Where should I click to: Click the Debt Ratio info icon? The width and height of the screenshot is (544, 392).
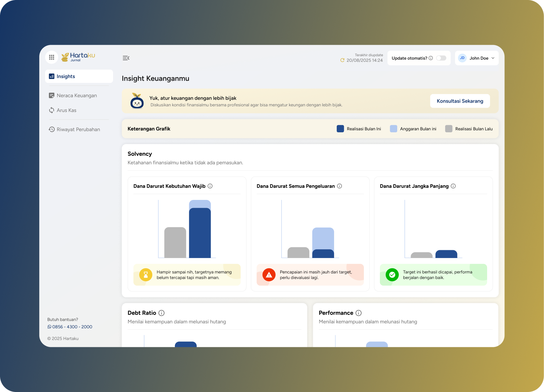pyautogui.click(x=161, y=313)
